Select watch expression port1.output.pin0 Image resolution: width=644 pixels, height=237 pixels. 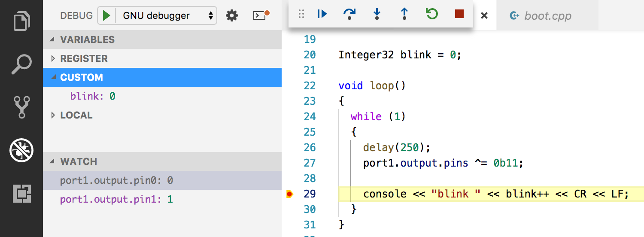pyautogui.click(x=162, y=180)
